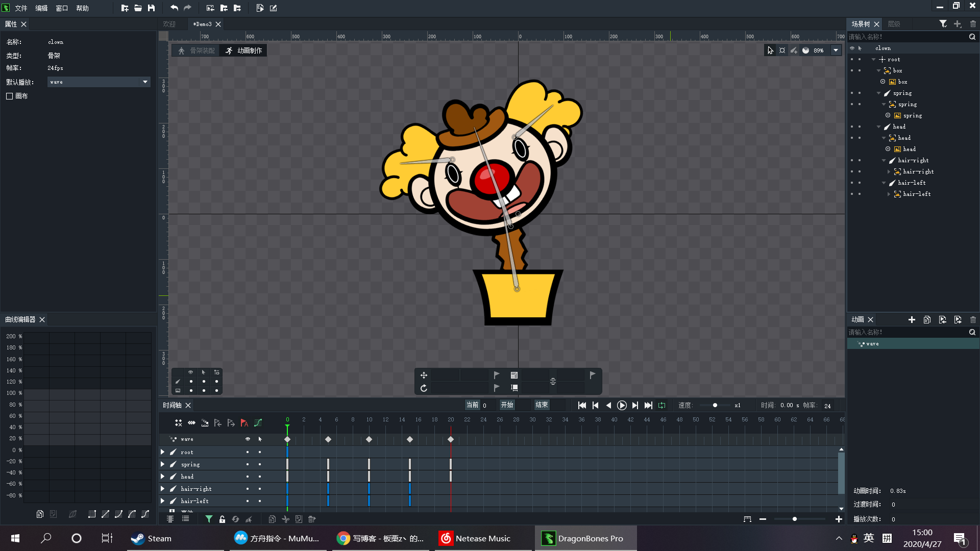The width and height of the screenshot is (980, 551).
Task: Adjust the playback speed slider handle
Action: click(715, 405)
